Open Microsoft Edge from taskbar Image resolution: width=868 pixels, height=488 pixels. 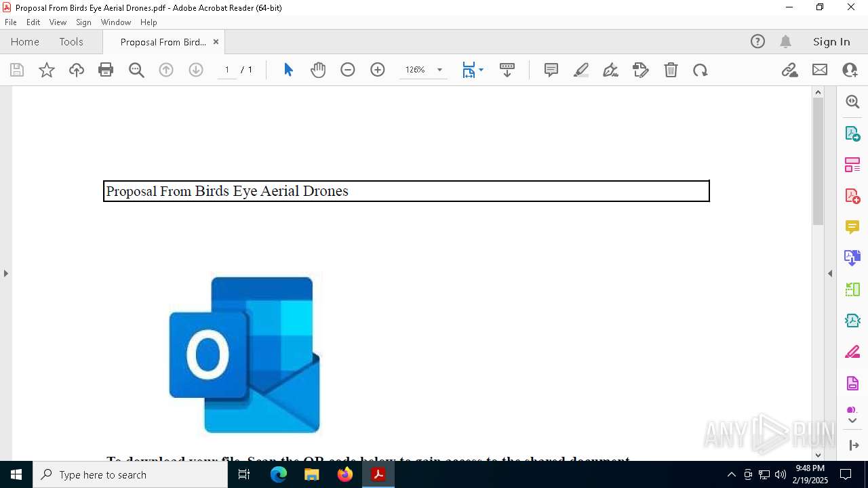(x=279, y=474)
